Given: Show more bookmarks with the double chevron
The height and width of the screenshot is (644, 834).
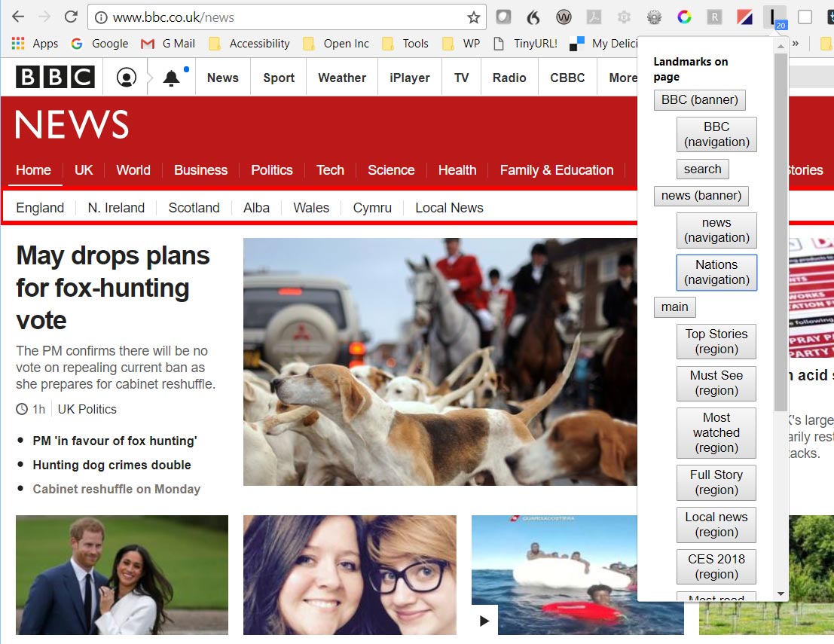Looking at the screenshot, I should point(796,44).
